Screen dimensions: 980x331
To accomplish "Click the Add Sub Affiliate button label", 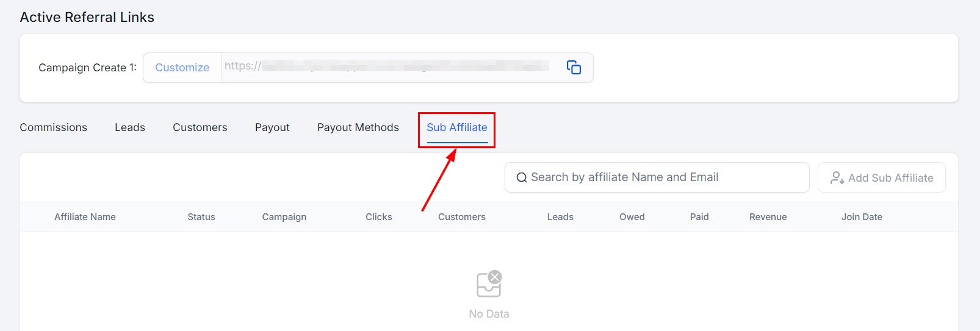I will click(890, 178).
